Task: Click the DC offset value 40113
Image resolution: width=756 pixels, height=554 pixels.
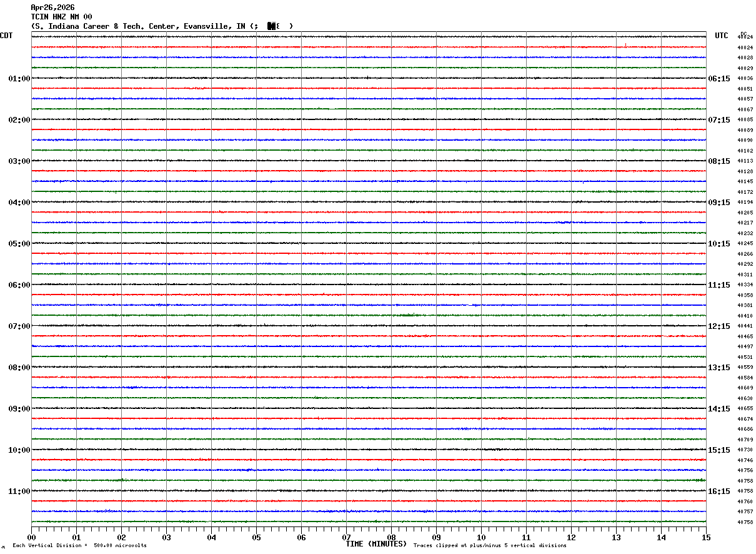Action: click(x=745, y=161)
